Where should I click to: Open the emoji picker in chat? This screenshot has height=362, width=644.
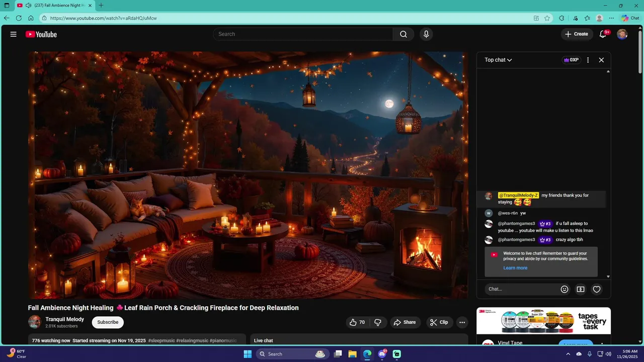tap(565, 289)
